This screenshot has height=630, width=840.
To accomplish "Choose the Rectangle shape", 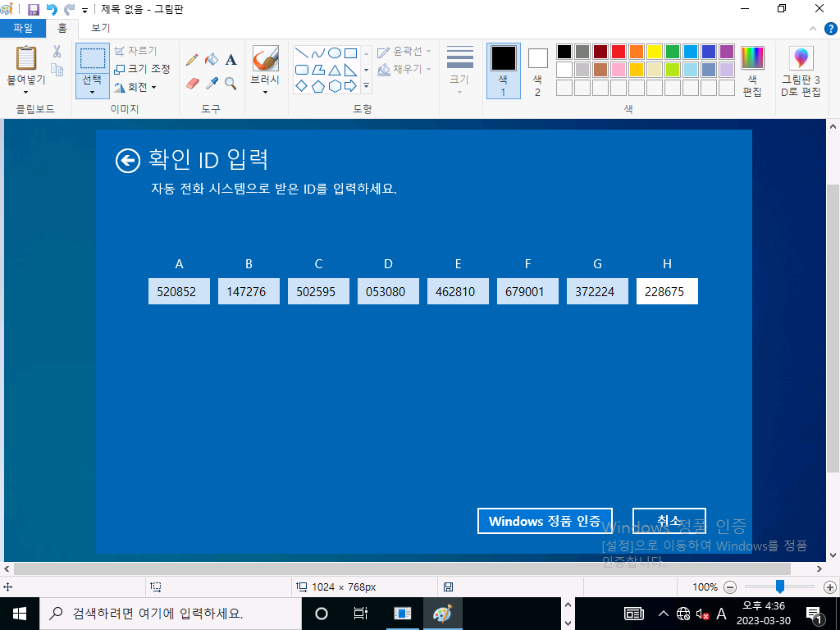I will click(351, 53).
